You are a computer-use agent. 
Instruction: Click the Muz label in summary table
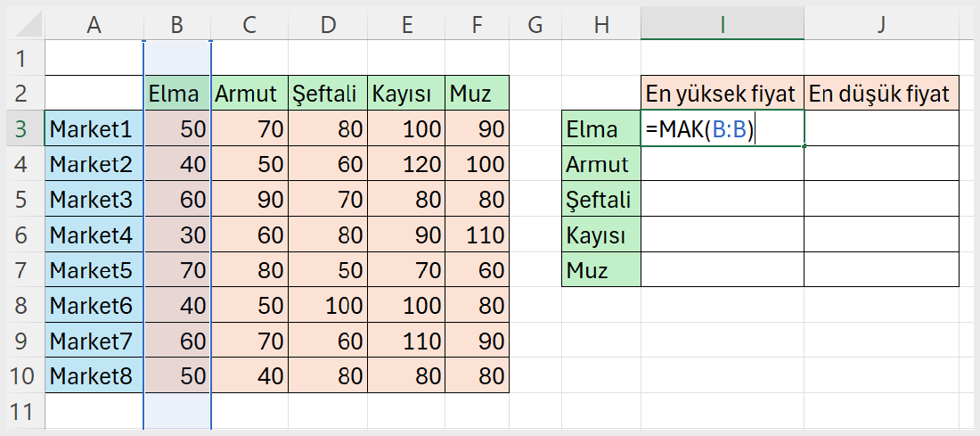(x=600, y=270)
